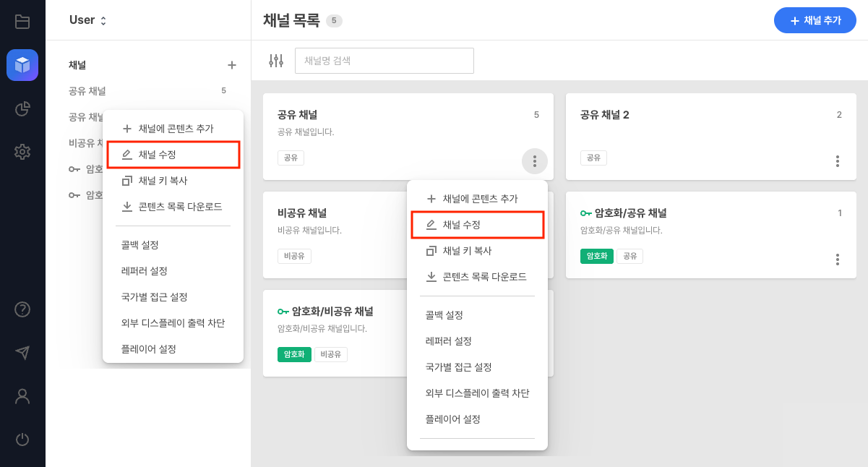This screenshot has width=868, height=467.
Task: Click the 채널 추가 button
Action: pos(815,20)
